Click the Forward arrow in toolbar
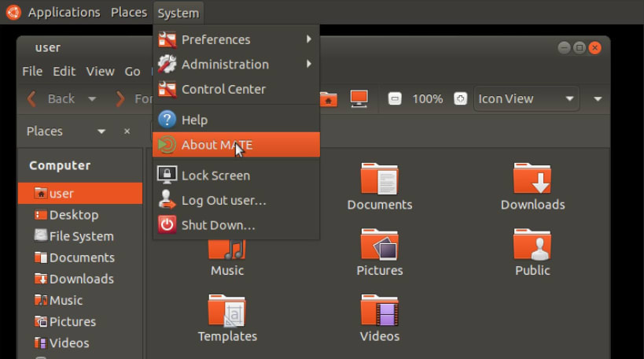This screenshot has height=359, width=644. click(x=120, y=98)
